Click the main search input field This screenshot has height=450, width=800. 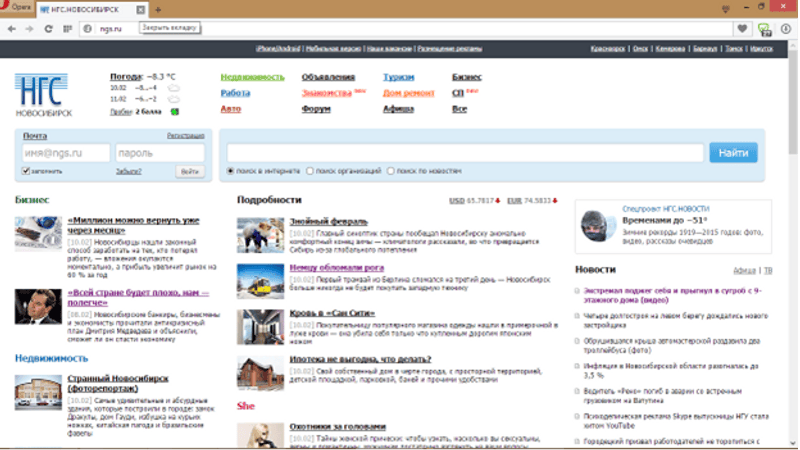pos(465,153)
